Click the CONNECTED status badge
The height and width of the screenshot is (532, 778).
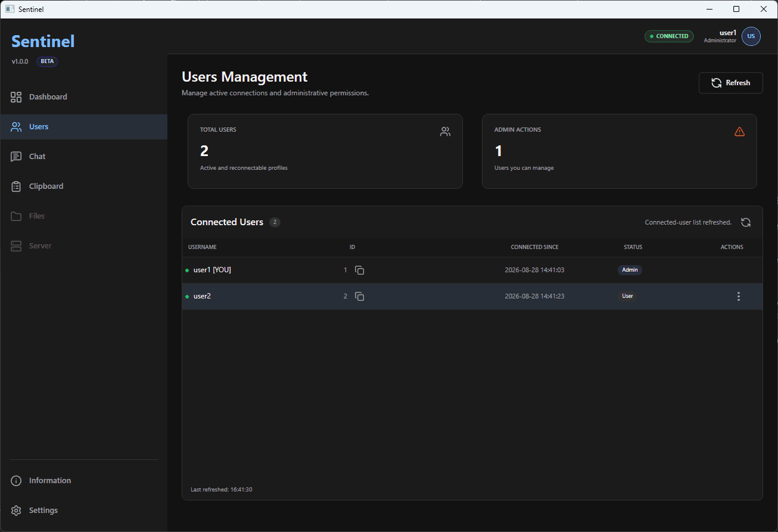click(669, 36)
